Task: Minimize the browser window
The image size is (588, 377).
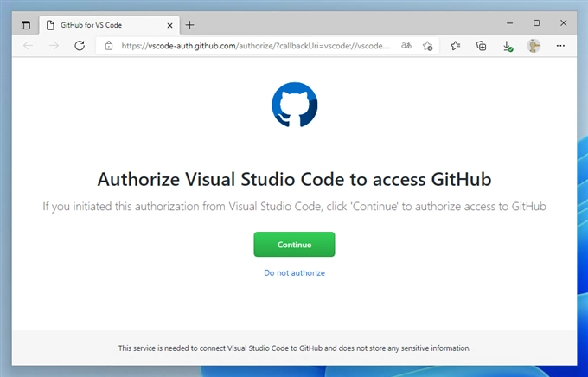Action: pyautogui.click(x=509, y=22)
